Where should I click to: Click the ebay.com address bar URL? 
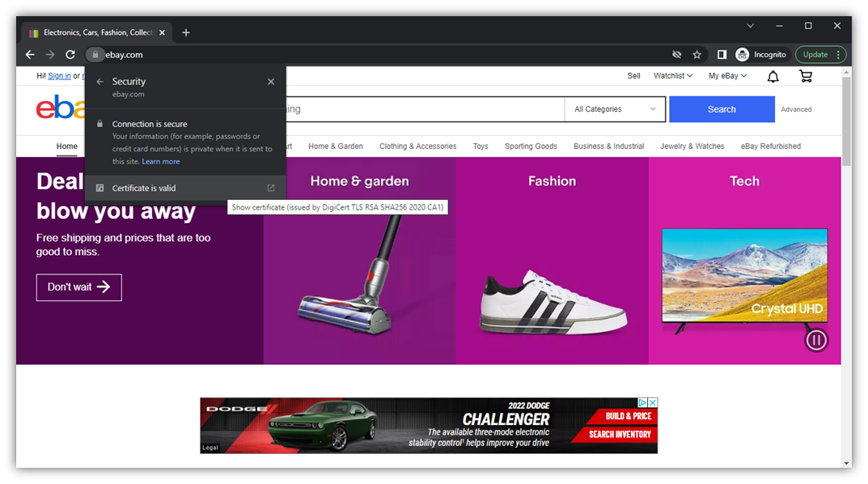(x=124, y=55)
